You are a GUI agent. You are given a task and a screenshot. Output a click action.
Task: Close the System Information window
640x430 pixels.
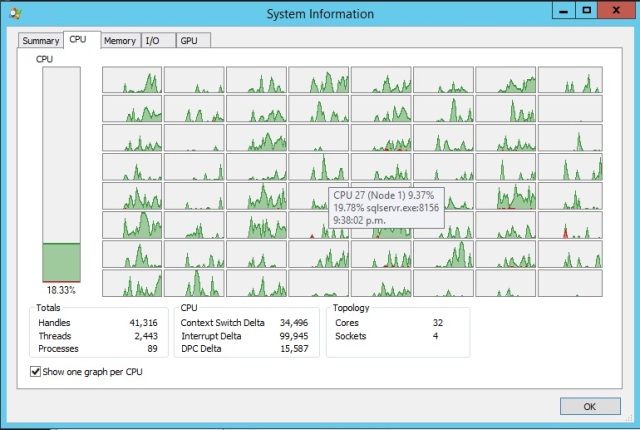(x=616, y=10)
